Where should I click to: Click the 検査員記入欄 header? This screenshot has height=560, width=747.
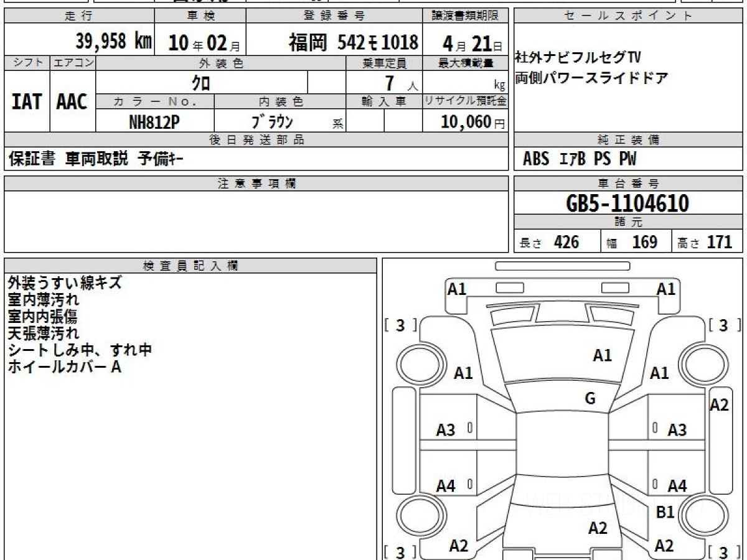coord(190,266)
